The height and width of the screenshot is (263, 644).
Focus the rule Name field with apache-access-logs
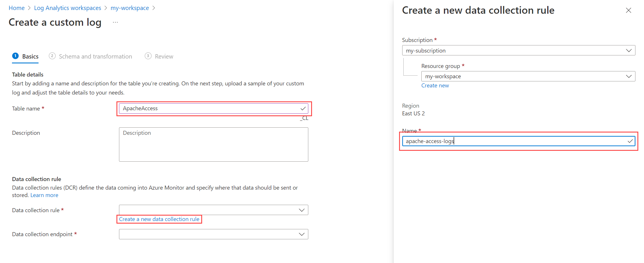tap(514, 141)
